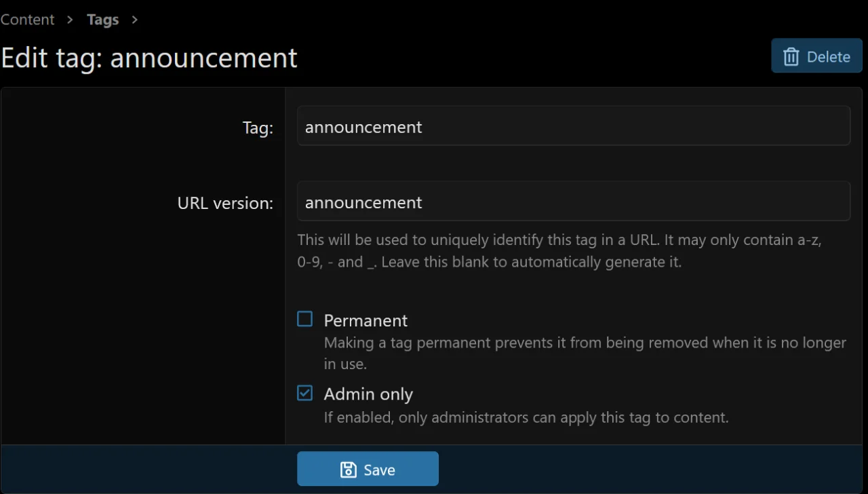Open the Tags breadcrumb link
Viewport: 868px width, 494px height.
click(x=102, y=20)
